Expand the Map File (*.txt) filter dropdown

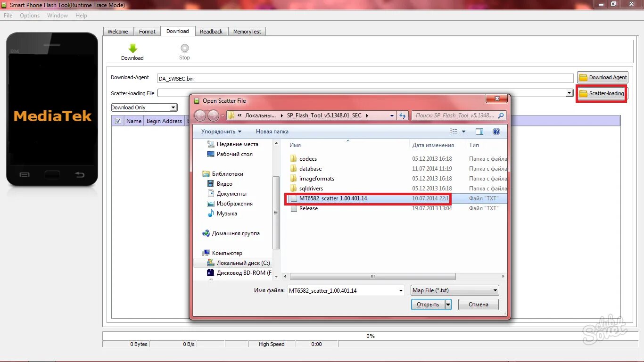pyautogui.click(x=454, y=290)
